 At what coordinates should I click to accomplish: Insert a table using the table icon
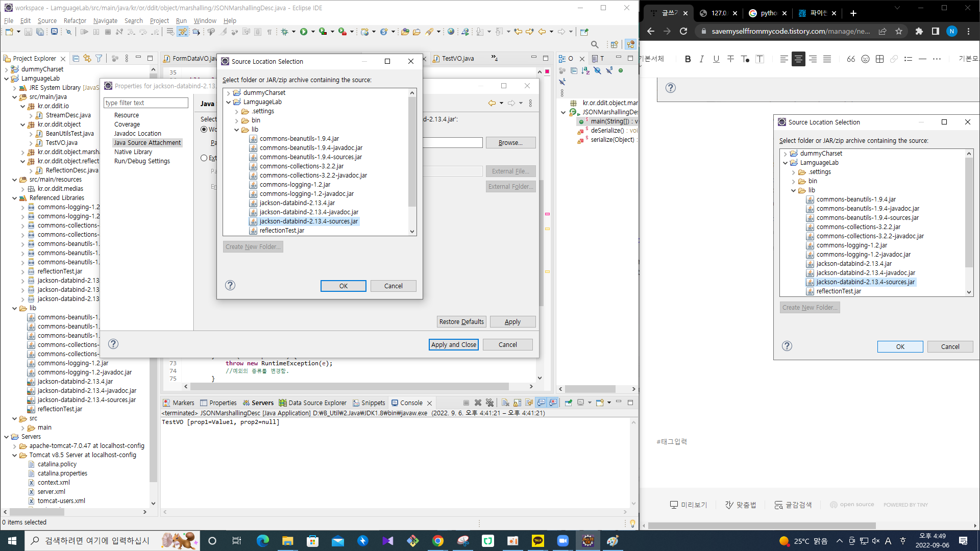tap(879, 59)
